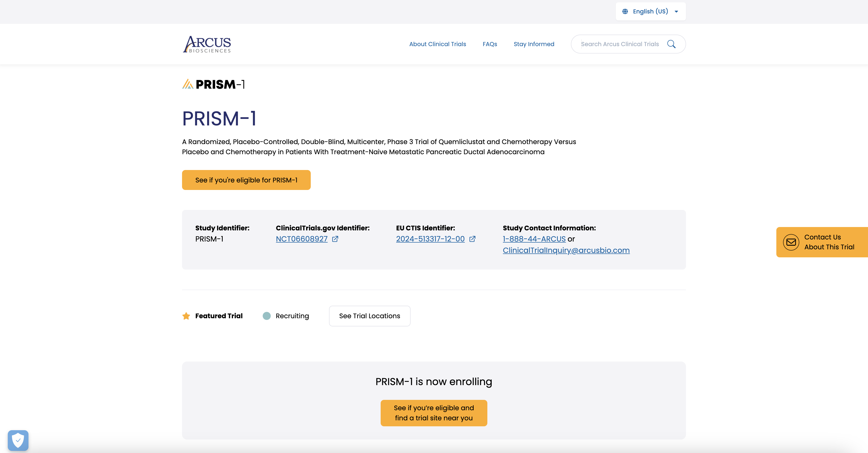Image resolution: width=868 pixels, height=453 pixels.
Task: Click the PRISM-1 page heading
Action: 219,118
